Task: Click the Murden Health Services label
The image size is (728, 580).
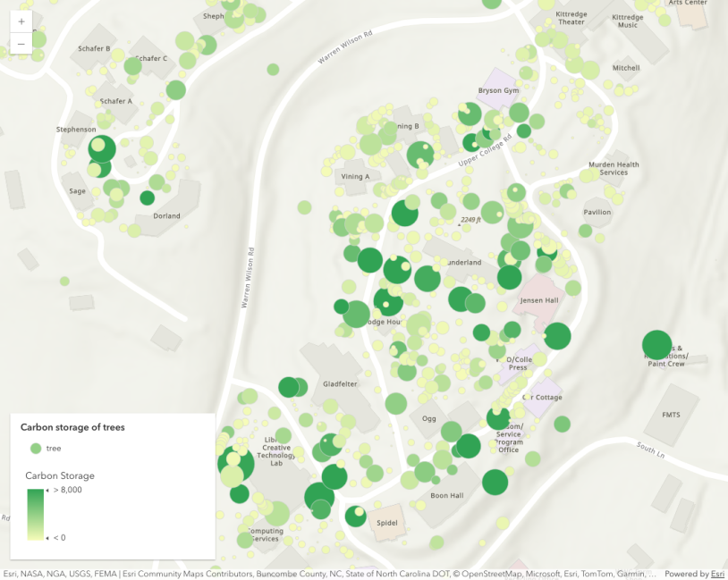Action: 614,168
